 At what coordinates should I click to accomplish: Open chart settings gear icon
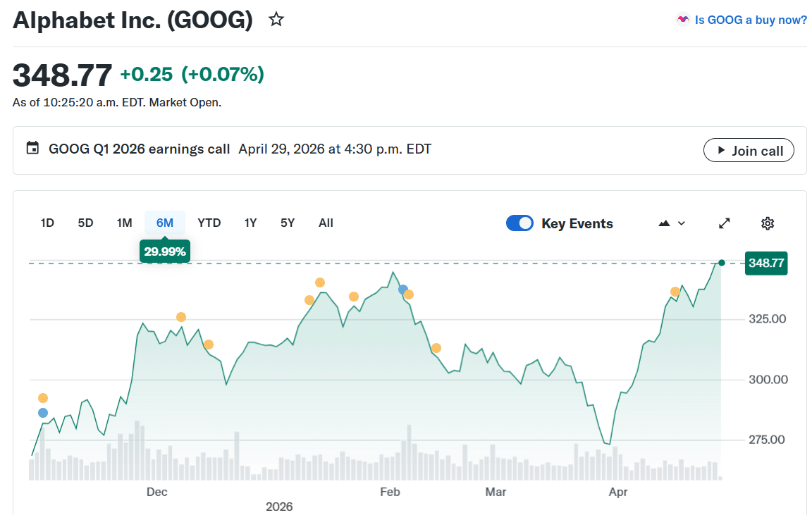pos(768,223)
